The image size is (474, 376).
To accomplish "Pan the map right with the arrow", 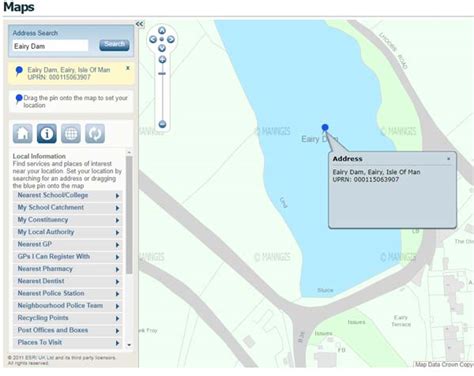I will point(171,39).
